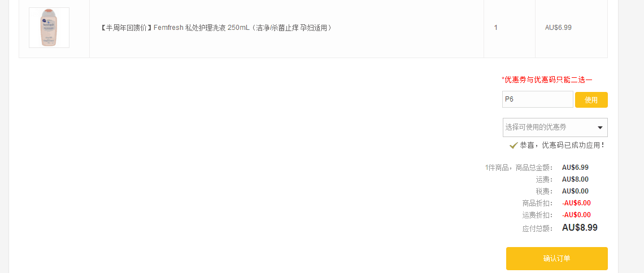Open the 选择可使用的优惠券 dropdown

[x=555, y=127]
